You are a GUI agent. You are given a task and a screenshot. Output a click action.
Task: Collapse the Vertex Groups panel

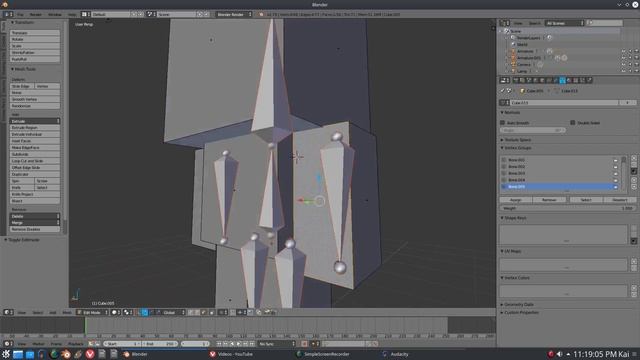pos(517,148)
